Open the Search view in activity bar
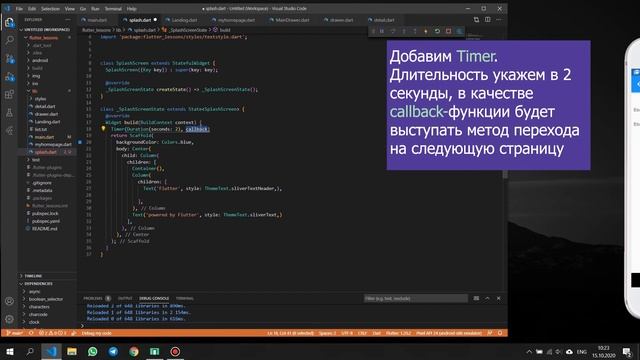640x360 pixels. point(9,40)
